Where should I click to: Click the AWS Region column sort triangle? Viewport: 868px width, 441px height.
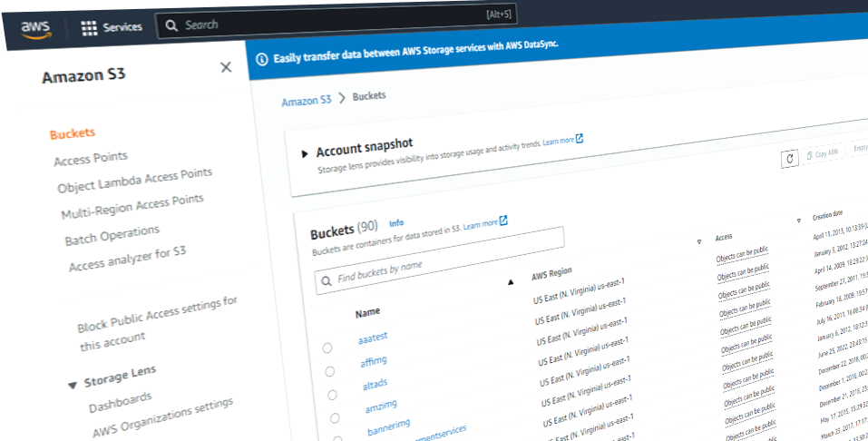coord(699,242)
